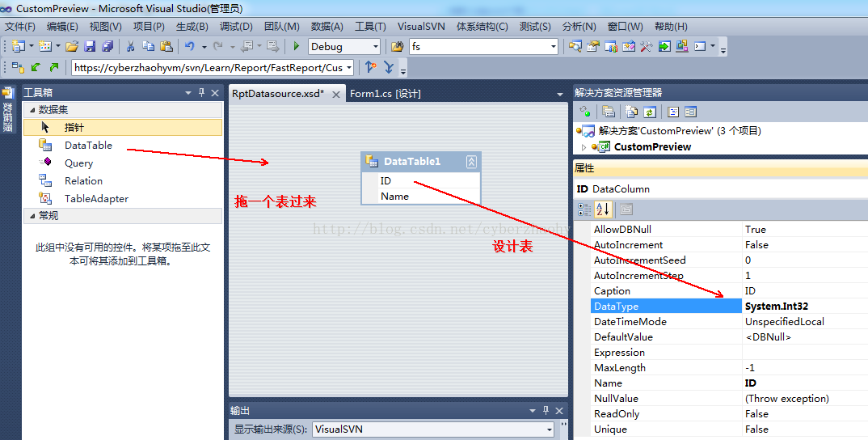
Task: Click the Save All icon
Action: coord(107,47)
